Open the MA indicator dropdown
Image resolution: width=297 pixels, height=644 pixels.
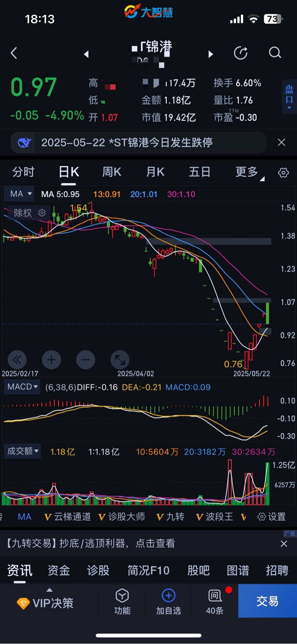point(19,194)
